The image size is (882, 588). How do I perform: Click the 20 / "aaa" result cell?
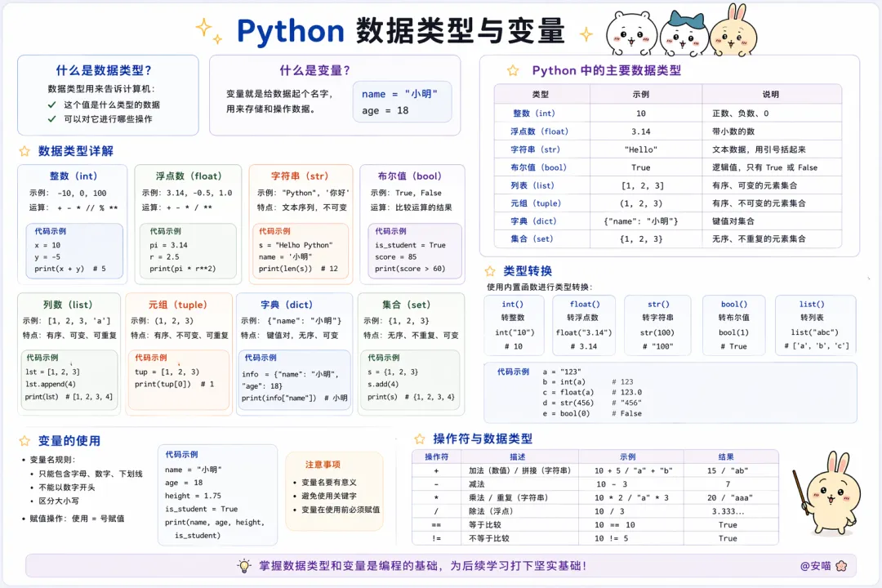click(x=729, y=497)
